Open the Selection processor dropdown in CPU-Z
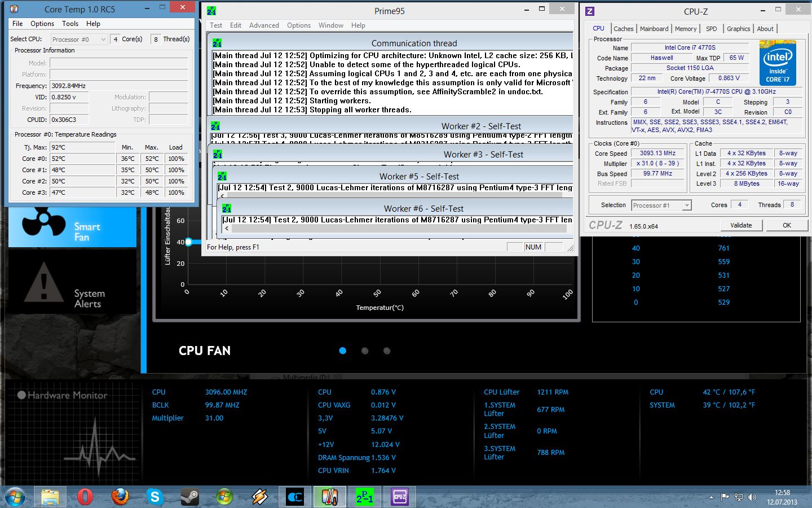Screen dimensions: 812x508 pos(661,205)
